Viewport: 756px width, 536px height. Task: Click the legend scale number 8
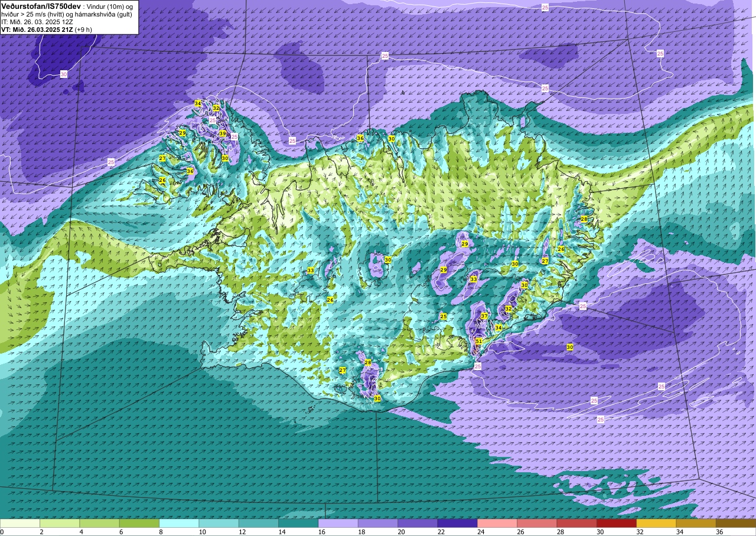tap(161, 532)
